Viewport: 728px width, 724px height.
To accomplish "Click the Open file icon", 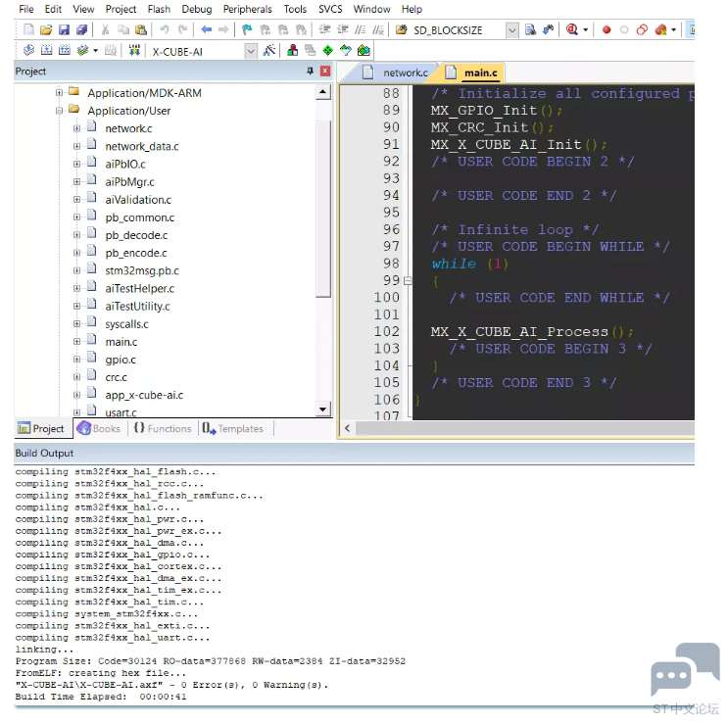I will tap(46, 30).
